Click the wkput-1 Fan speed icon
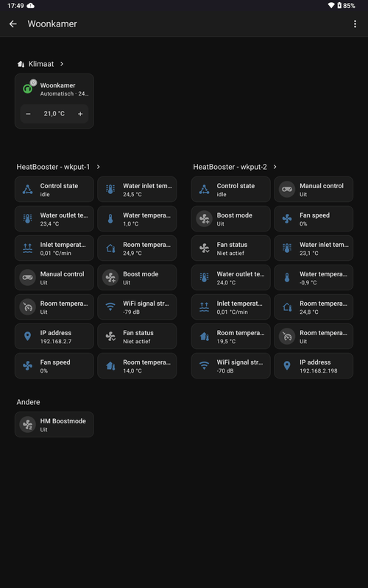The image size is (368, 588). (x=27, y=366)
